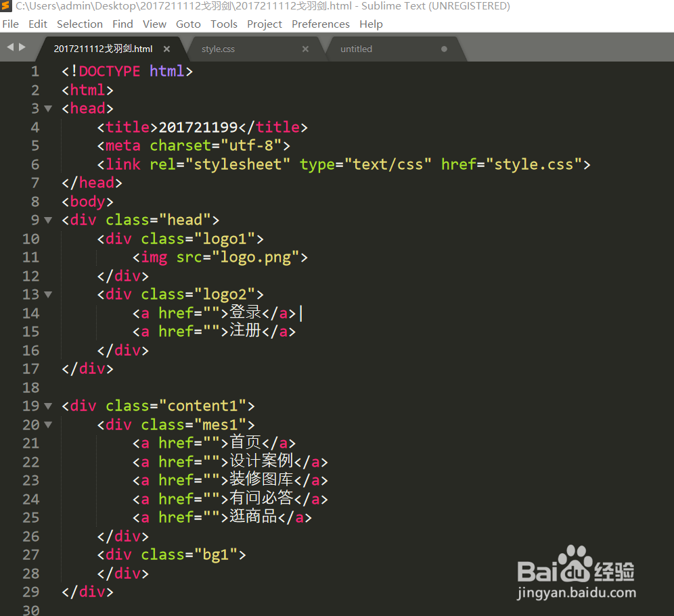The image size is (674, 616).
Task: Collapse the head tag fold on line 3
Action: click(48, 109)
